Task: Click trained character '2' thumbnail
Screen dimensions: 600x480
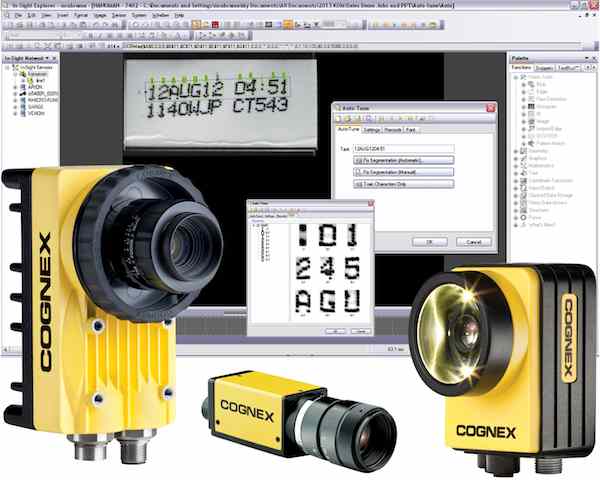Action: 302,268
